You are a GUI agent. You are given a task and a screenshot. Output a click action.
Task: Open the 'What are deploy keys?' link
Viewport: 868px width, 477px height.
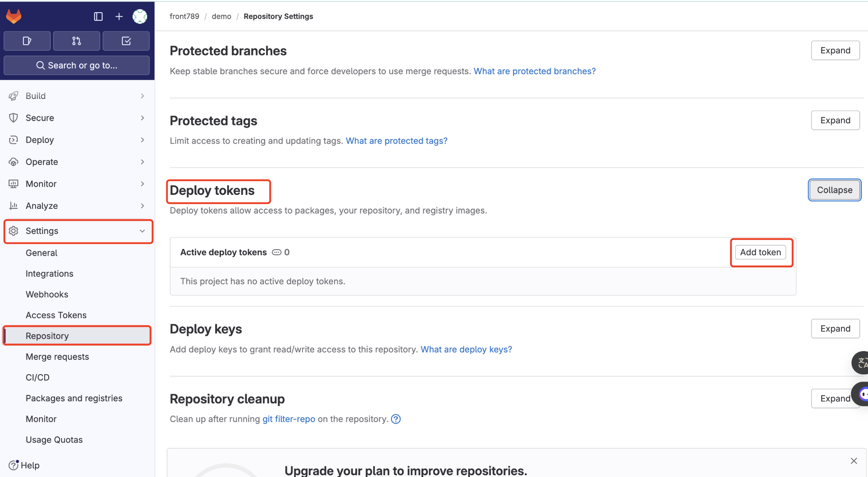(x=466, y=349)
